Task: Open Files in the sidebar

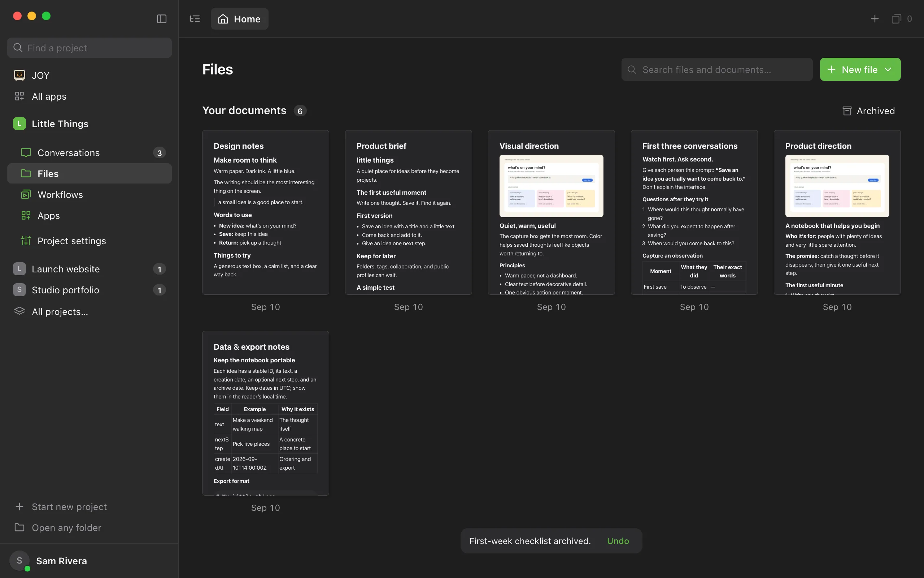Action: coord(90,173)
